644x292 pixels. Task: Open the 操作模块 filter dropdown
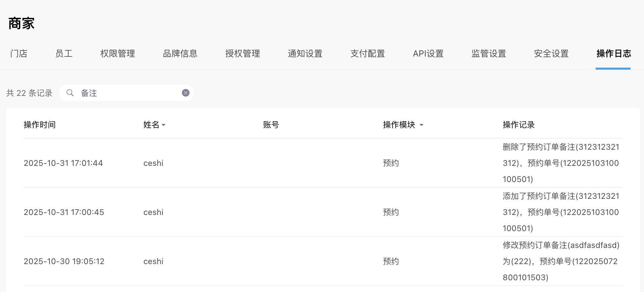coord(421,125)
